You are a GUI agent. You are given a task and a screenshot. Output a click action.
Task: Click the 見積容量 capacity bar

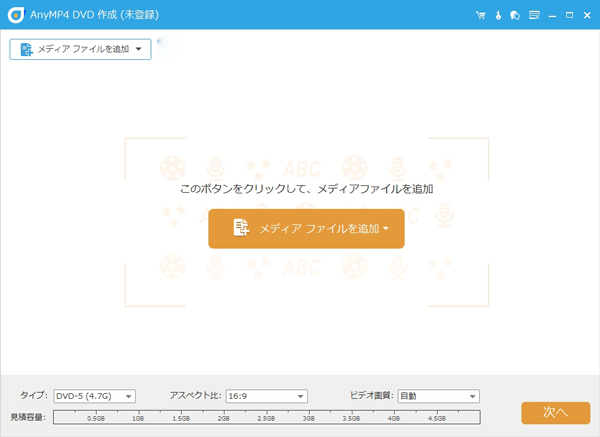pos(267,417)
